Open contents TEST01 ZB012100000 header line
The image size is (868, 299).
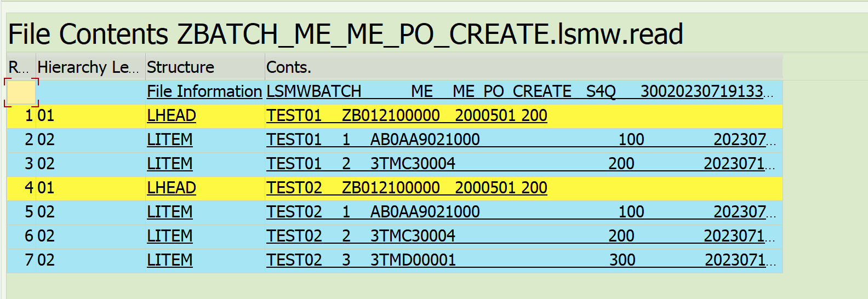pos(407,116)
